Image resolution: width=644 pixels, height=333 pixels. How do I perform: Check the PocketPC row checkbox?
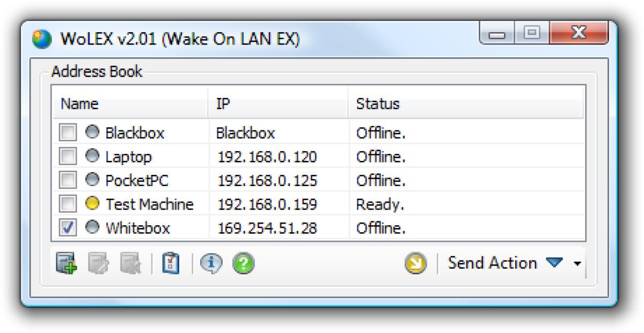pos(68,180)
